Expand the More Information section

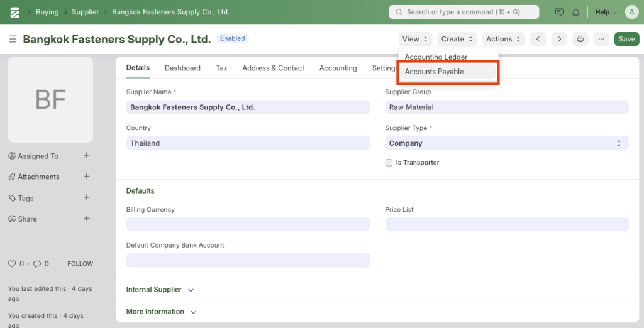pos(161,312)
